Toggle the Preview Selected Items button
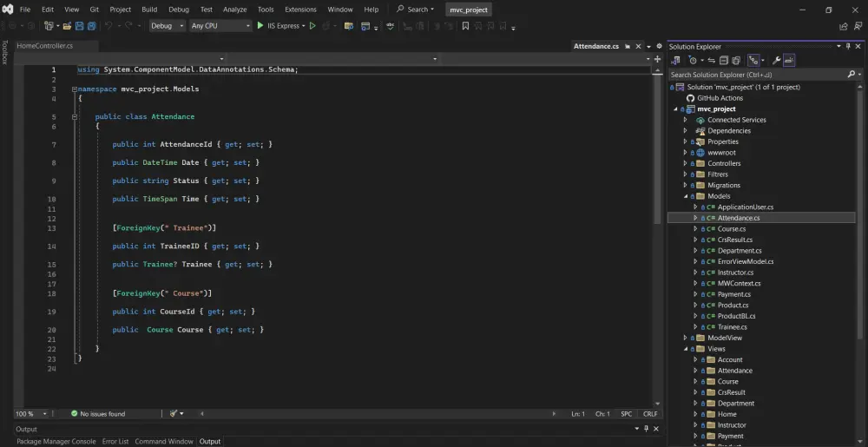 [x=790, y=61]
